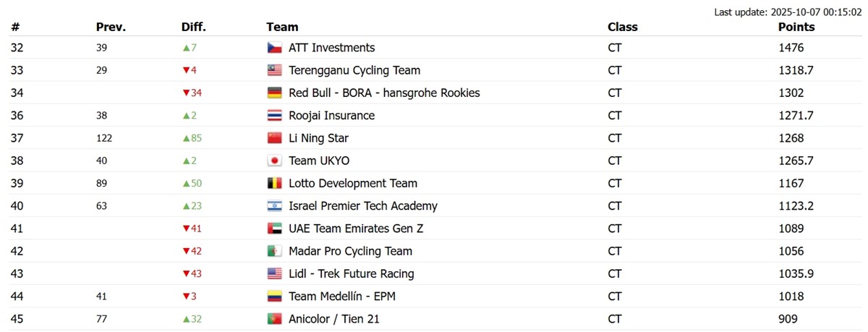The height and width of the screenshot is (332, 868).
Task: Click the Team column header
Action: pyautogui.click(x=282, y=27)
